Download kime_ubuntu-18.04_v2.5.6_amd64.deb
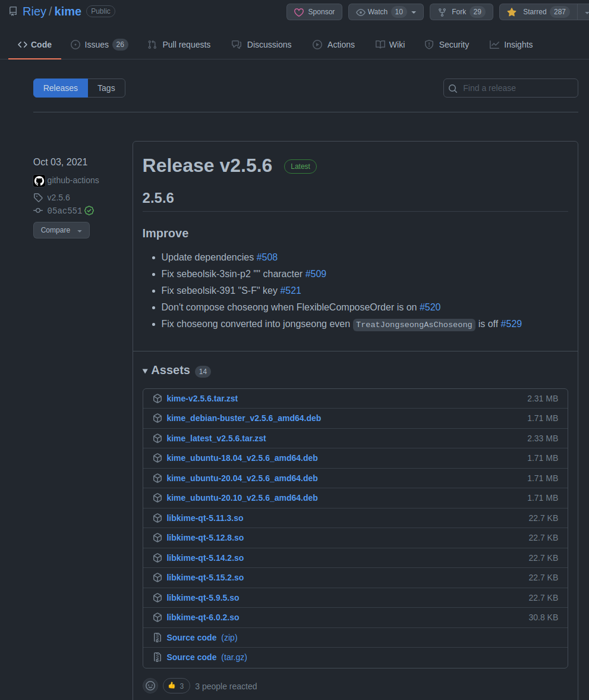The image size is (589, 700). pyautogui.click(x=242, y=458)
